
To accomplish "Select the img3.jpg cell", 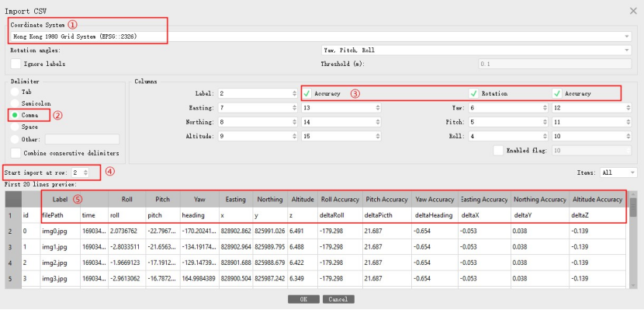I will (60, 279).
